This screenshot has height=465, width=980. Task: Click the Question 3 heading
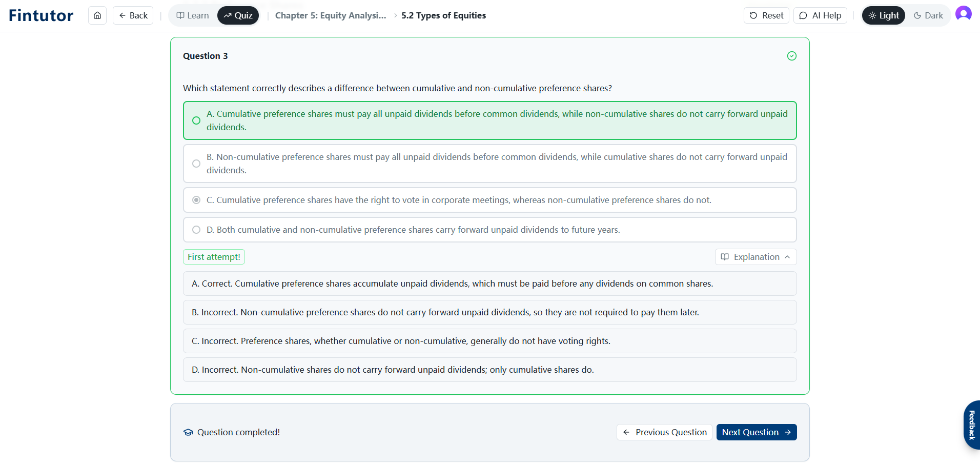206,56
